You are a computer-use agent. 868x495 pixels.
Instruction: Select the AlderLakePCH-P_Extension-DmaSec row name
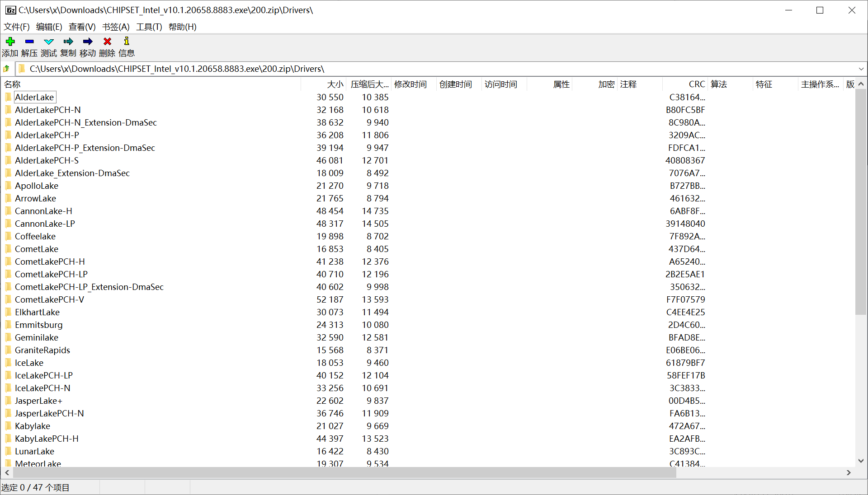click(x=85, y=148)
